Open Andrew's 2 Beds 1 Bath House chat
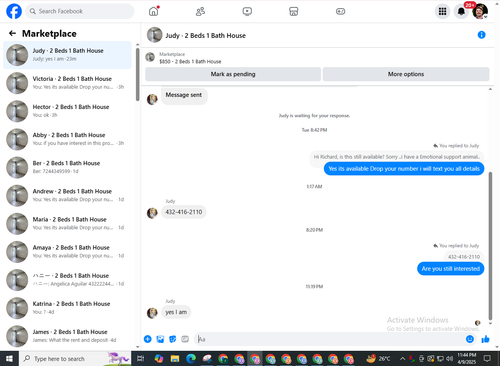Image resolution: width=500 pixels, height=366 pixels. (x=68, y=195)
